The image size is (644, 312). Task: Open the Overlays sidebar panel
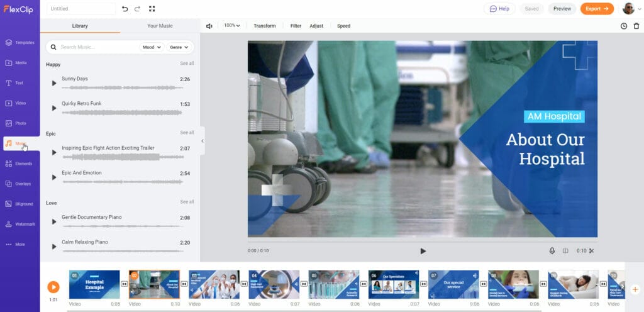tap(19, 184)
